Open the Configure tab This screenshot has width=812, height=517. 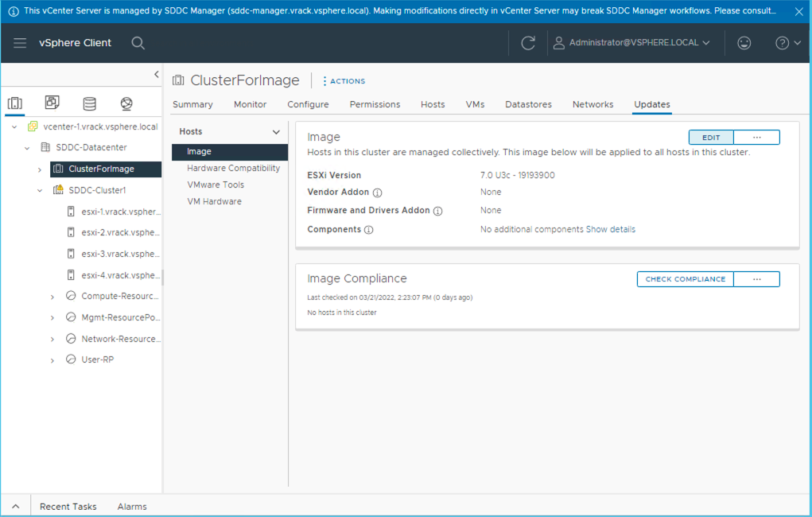tap(308, 104)
